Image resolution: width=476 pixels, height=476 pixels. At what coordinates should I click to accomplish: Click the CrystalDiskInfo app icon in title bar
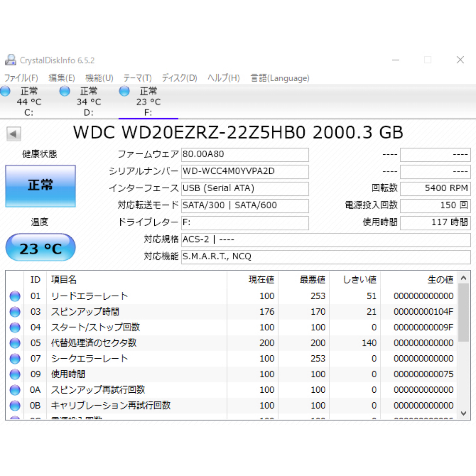11,60
